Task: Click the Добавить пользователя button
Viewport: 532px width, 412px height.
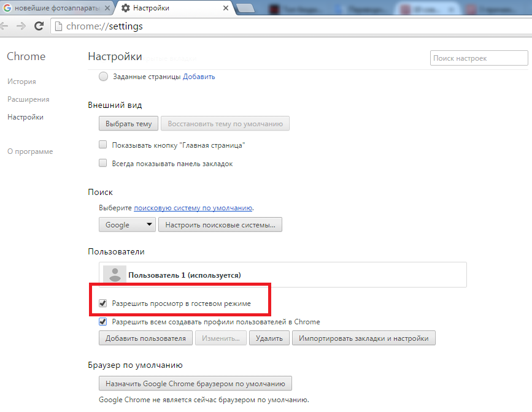Action: tap(145, 338)
